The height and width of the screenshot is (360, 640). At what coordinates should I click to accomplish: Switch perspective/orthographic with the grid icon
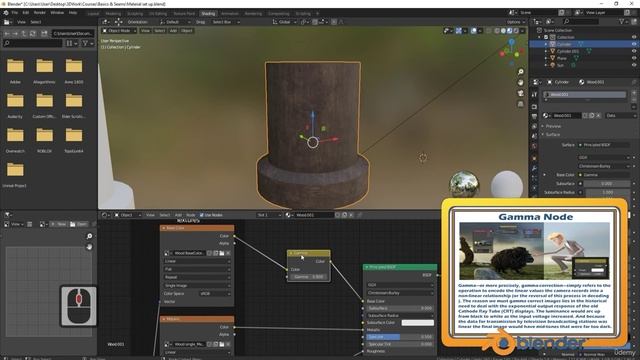coord(521,104)
